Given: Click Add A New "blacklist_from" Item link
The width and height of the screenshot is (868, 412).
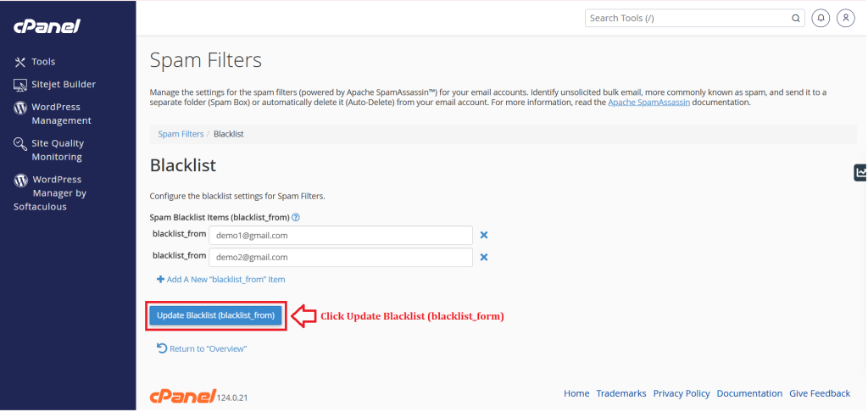Looking at the screenshot, I should (x=225, y=280).
